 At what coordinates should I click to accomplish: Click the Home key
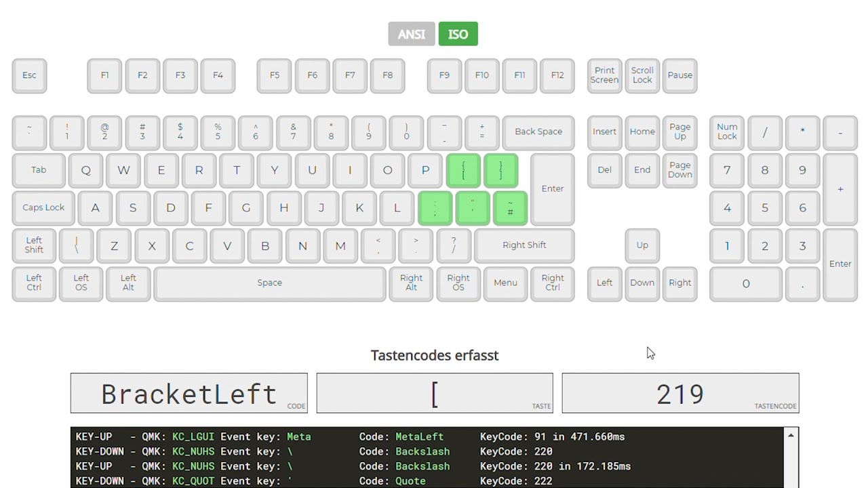click(642, 132)
